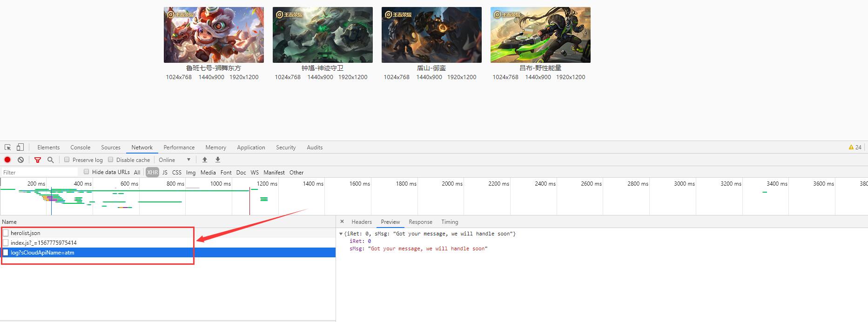
Task: Export HAR file download arrow icon
Action: [x=217, y=160]
